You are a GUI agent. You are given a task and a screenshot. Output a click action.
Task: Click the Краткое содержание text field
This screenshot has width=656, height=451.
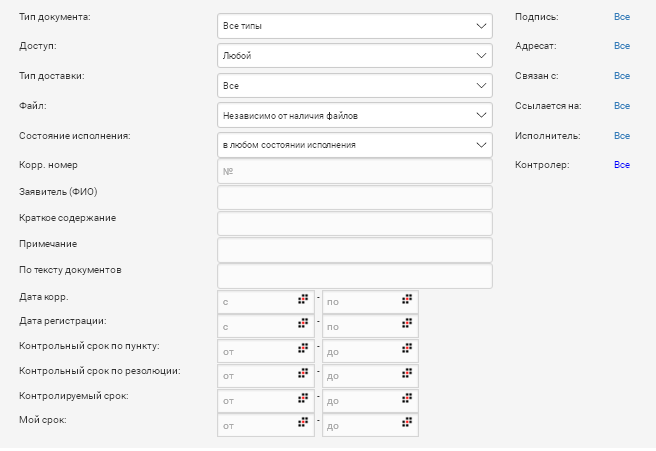pos(355,223)
